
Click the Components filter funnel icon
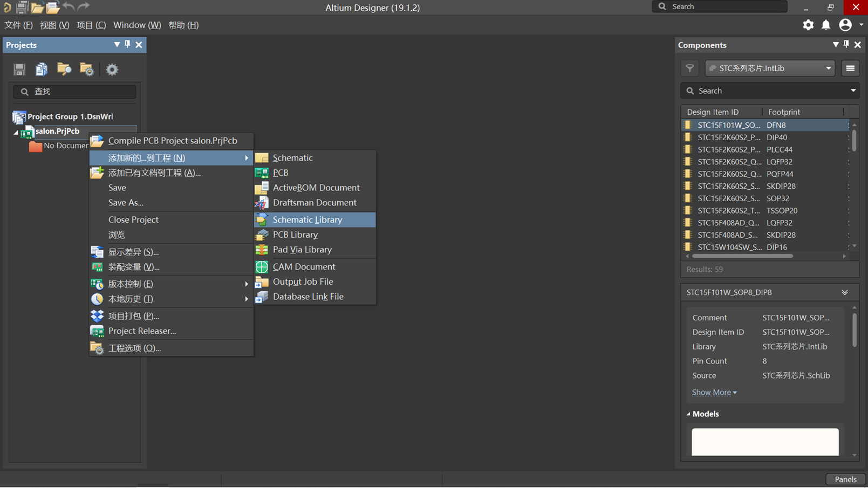click(690, 68)
